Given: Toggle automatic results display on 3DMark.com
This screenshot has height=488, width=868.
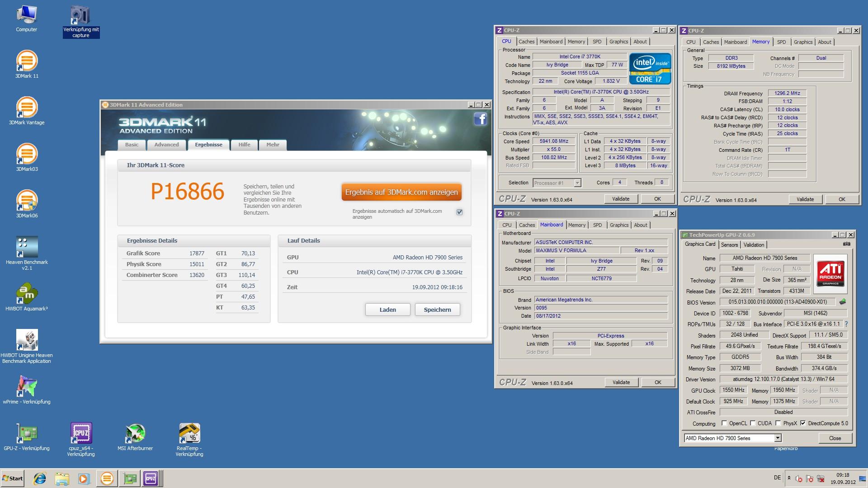Looking at the screenshot, I should 460,212.
